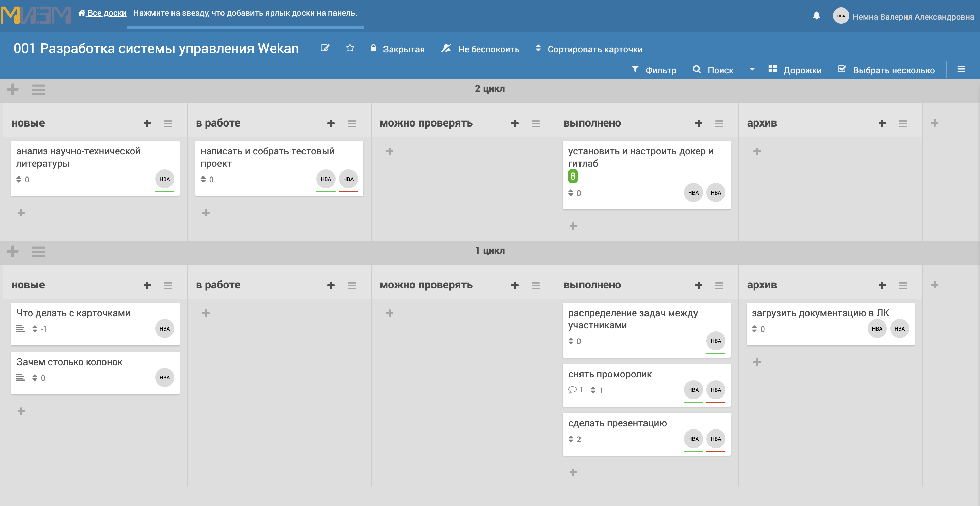Viewport: 980px width, 506px height.
Task: Add card in empty архив list, 2 цикл
Action: point(757,151)
